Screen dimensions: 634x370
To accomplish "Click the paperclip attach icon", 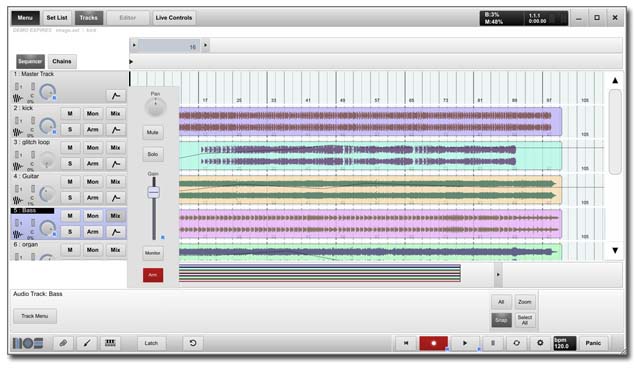I will 63,343.
